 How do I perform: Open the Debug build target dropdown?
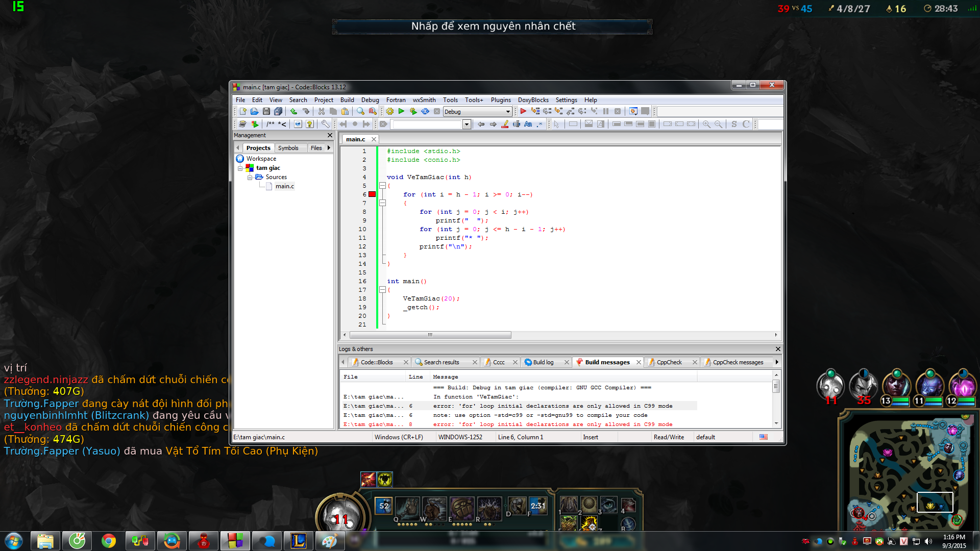508,112
